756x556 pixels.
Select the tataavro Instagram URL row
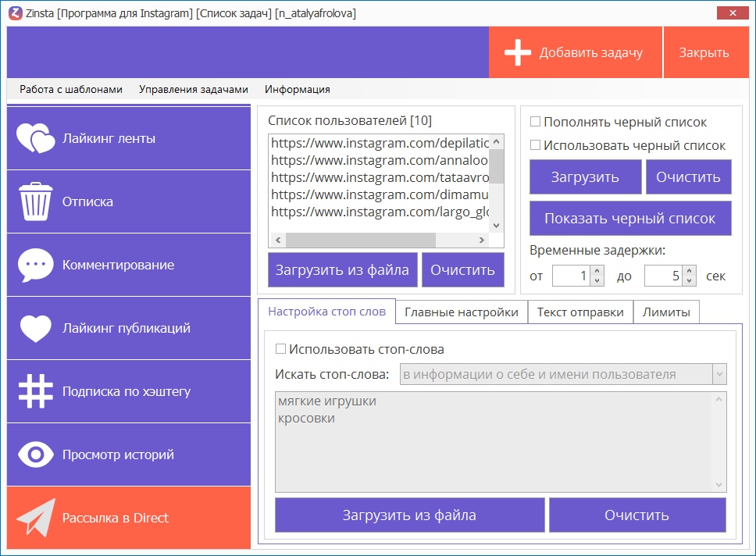380,177
